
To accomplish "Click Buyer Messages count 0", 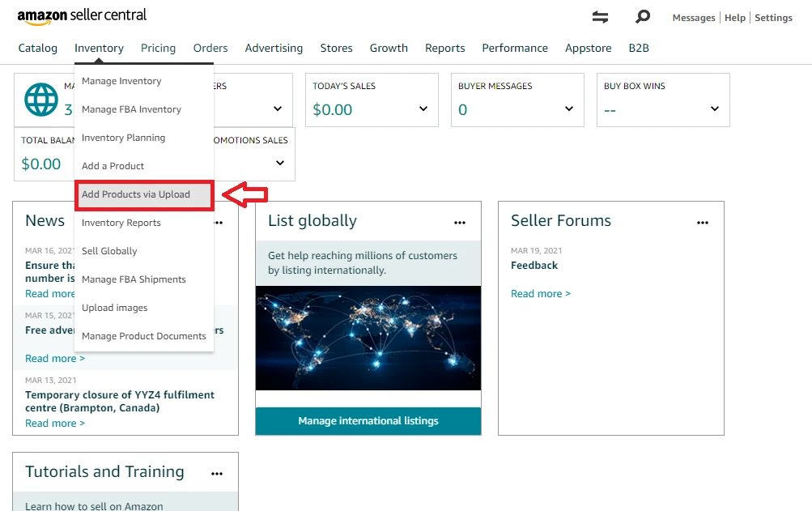I will coord(462,109).
